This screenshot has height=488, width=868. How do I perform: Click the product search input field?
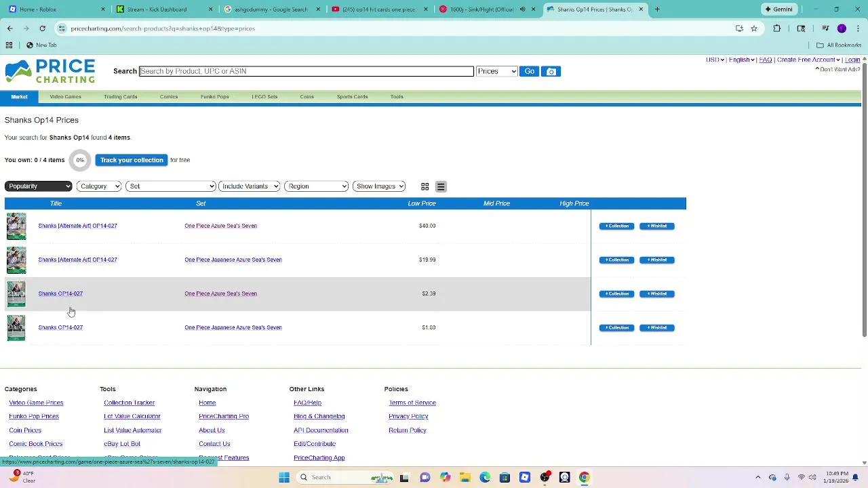coord(306,71)
